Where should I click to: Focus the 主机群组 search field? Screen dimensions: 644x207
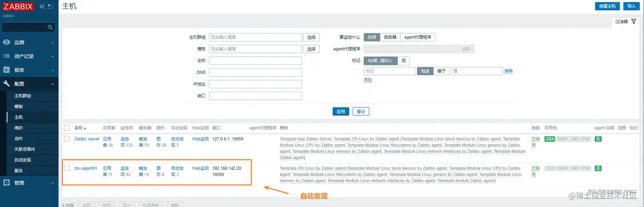tap(256, 37)
